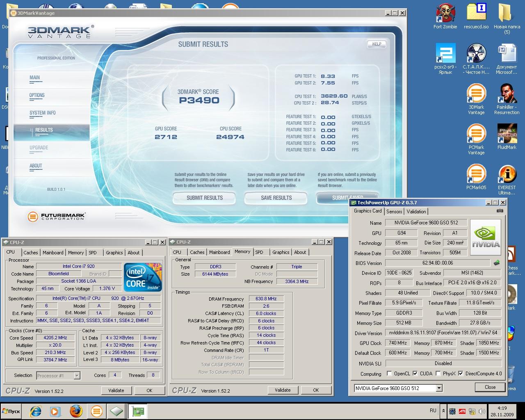Switch to CPU-Z taskbar button

(116, 411)
